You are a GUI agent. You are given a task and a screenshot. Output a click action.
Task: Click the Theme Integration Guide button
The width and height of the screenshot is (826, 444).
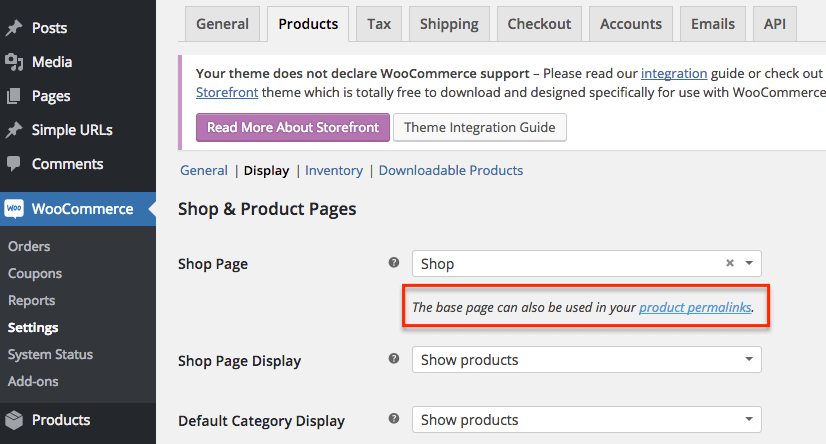(480, 127)
